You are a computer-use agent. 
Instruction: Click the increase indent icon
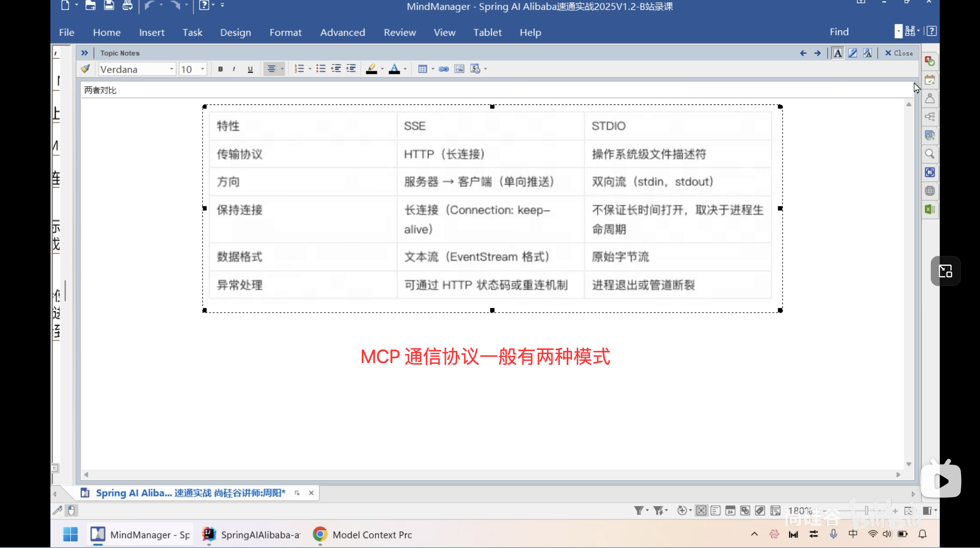pyautogui.click(x=351, y=69)
